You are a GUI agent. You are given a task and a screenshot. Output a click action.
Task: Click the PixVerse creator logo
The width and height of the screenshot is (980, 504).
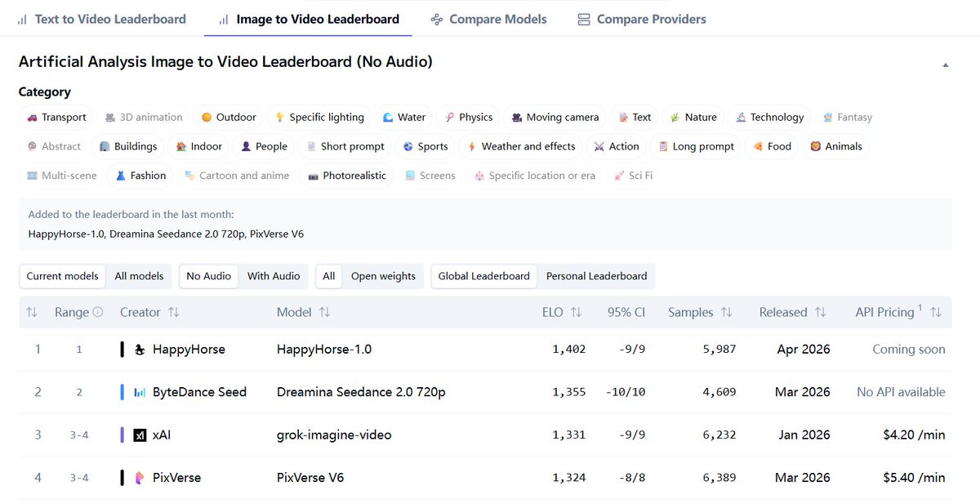click(x=140, y=477)
